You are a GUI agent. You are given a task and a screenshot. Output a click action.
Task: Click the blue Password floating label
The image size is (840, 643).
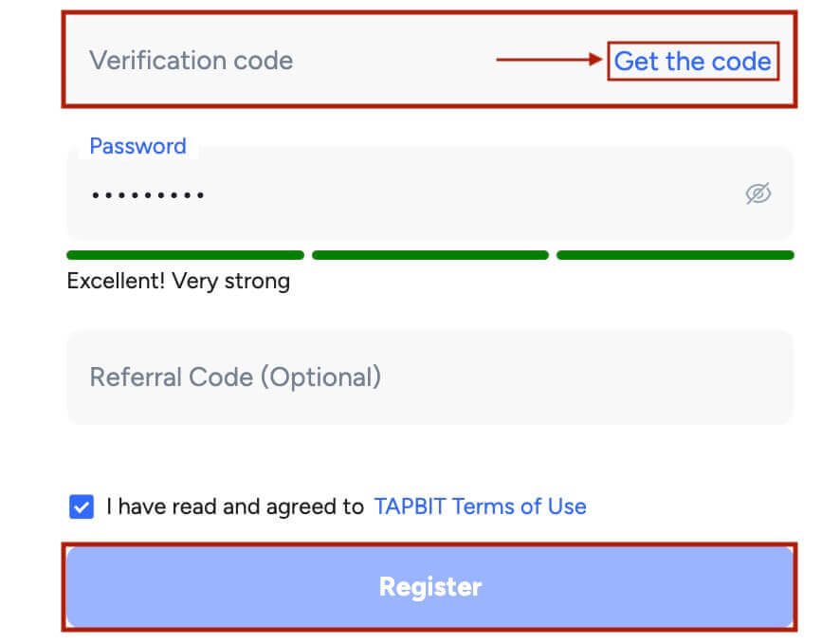(x=138, y=146)
